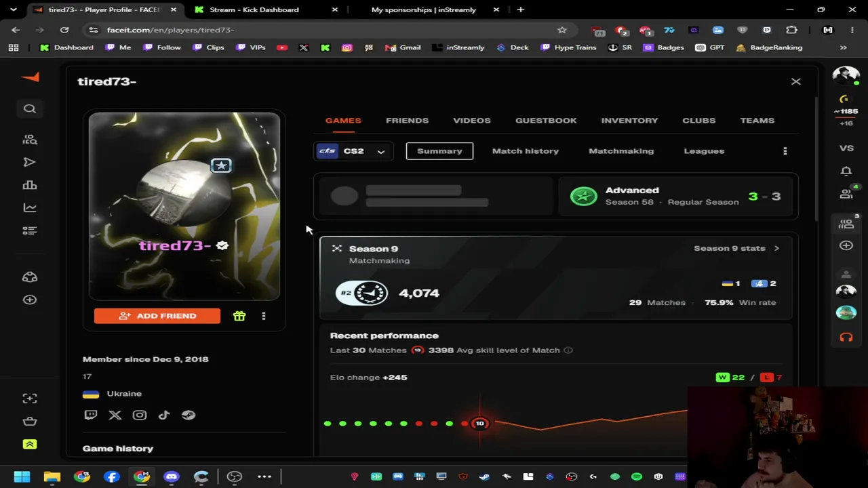Open the stats line-graph sidebar icon
The height and width of the screenshot is (488, 868).
point(29,208)
